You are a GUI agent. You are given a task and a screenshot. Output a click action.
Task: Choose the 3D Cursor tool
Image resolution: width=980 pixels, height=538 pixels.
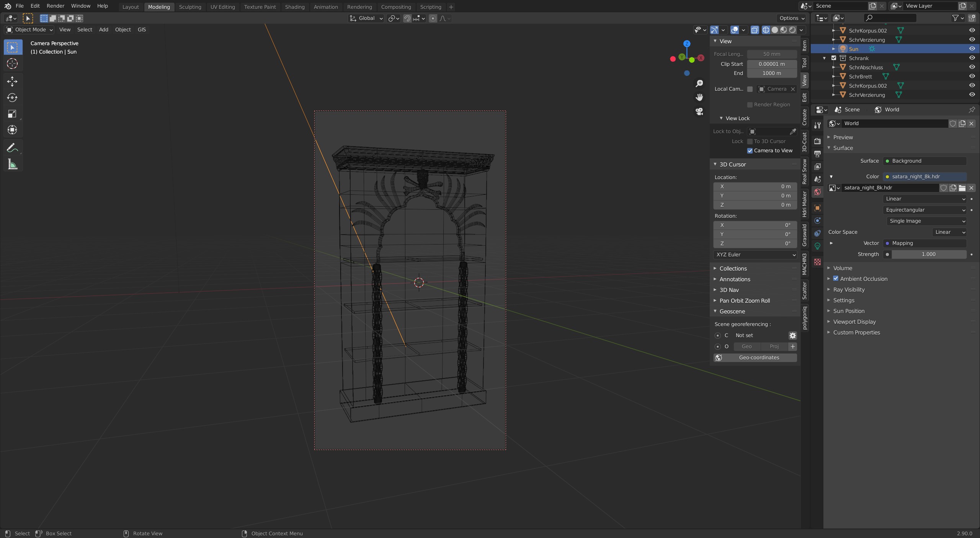click(x=12, y=64)
